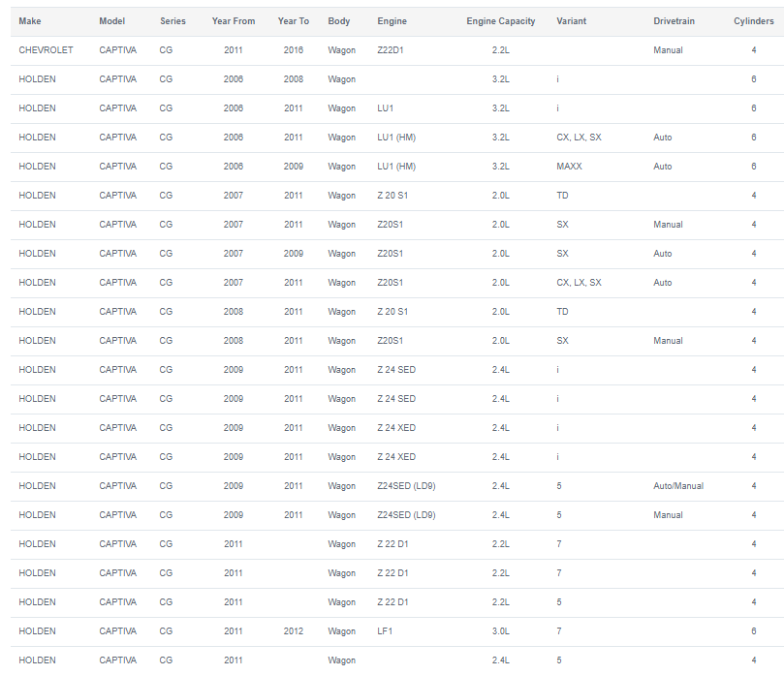
Task: Click the Engine Capacity column header
Action: pyautogui.click(x=500, y=21)
